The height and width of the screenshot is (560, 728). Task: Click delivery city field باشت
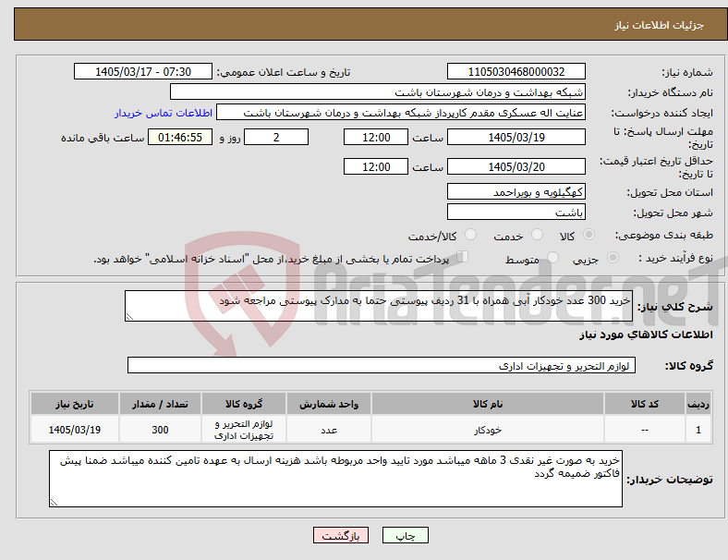click(x=516, y=212)
